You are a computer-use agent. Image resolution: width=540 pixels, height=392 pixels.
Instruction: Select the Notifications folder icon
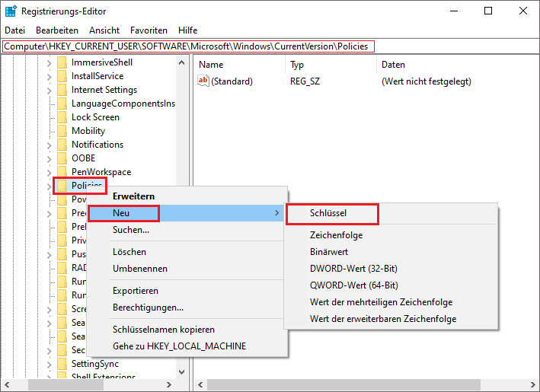(x=62, y=145)
